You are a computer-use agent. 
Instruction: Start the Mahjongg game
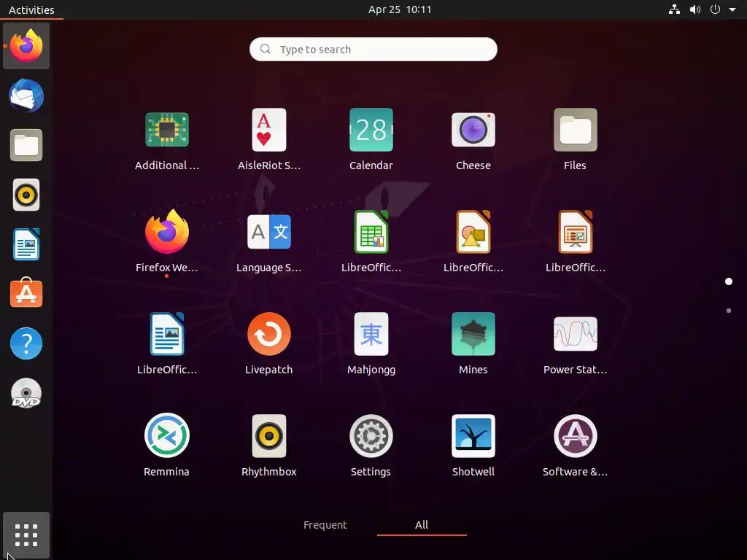(x=371, y=334)
